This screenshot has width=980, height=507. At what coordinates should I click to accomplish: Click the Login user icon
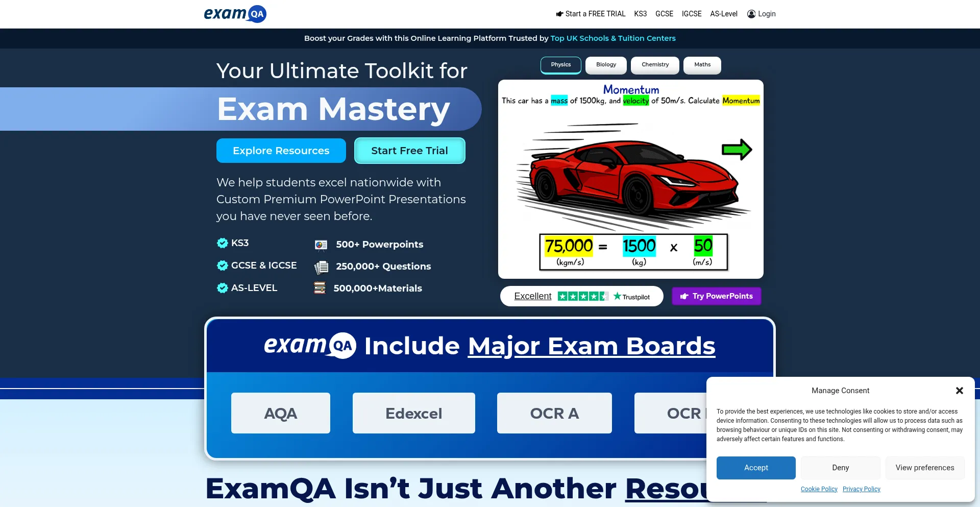click(x=751, y=14)
